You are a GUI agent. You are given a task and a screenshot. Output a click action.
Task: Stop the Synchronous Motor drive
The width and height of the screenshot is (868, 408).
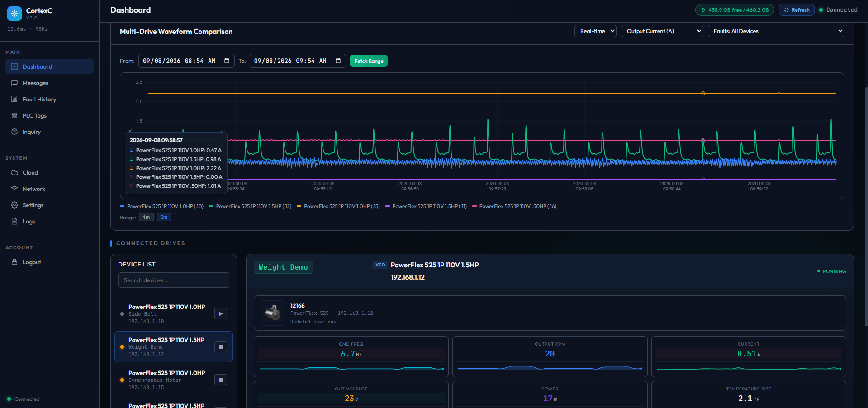[221, 380]
